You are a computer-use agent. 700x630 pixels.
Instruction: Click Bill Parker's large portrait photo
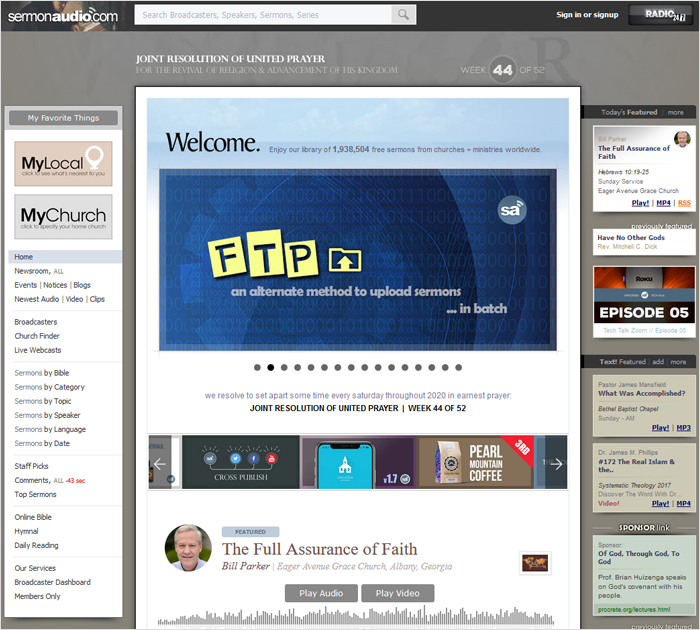(188, 547)
